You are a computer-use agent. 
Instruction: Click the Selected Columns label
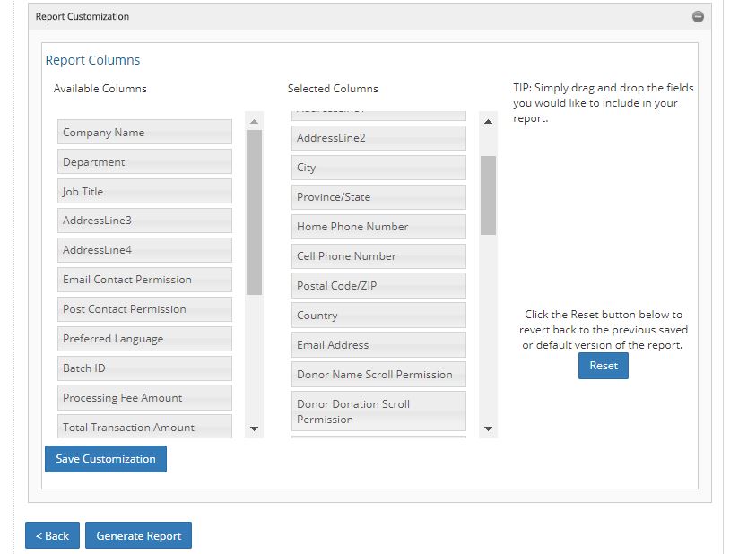point(333,89)
